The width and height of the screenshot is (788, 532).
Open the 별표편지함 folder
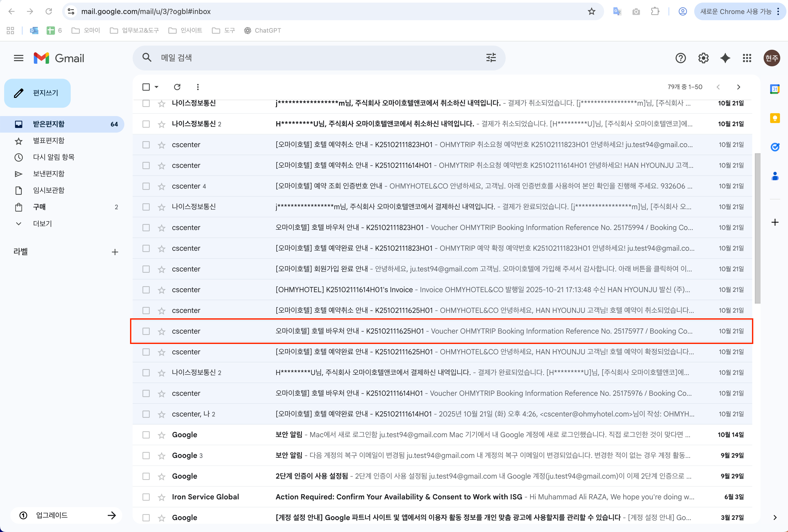48,140
